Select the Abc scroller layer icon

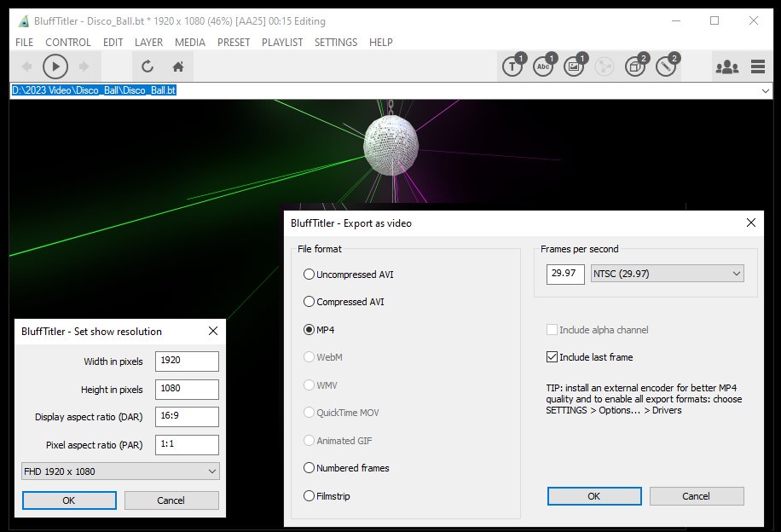pos(544,66)
